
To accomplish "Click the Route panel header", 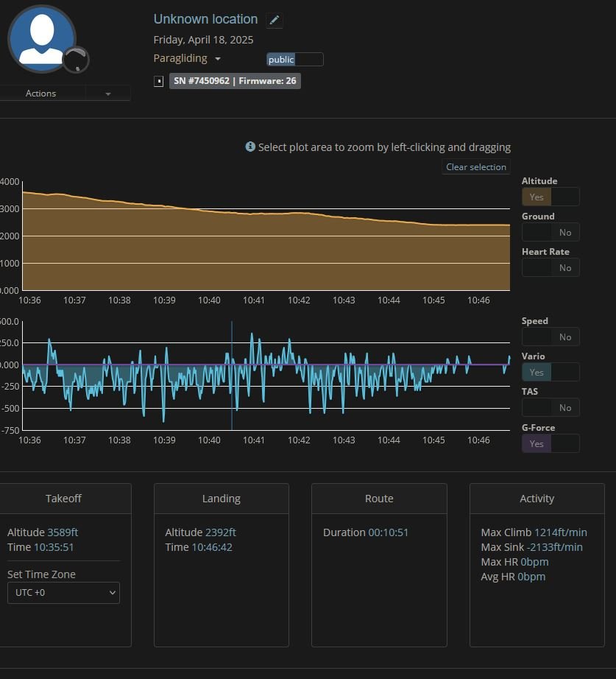I will pos(379,499).
